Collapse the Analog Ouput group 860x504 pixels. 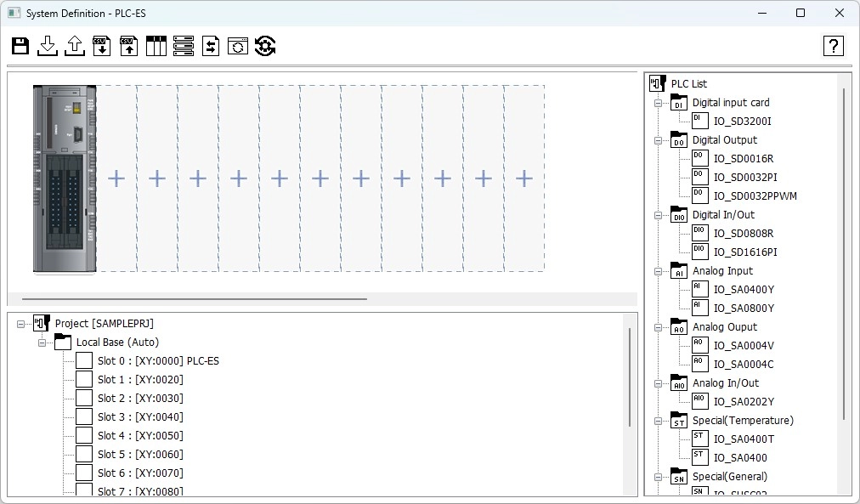click(x=658, y=327)
